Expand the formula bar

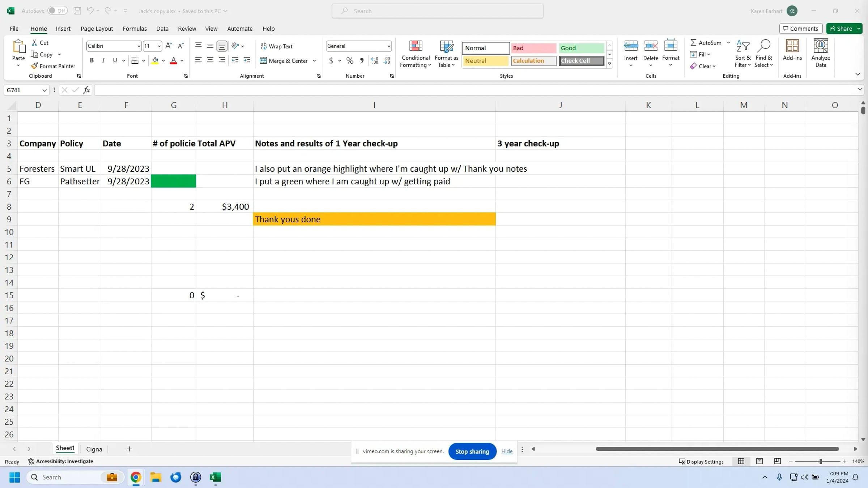tap(860, 90)
